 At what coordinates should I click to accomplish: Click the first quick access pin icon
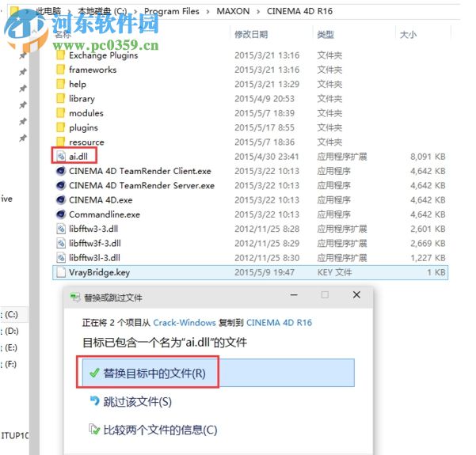[x=23, y=55]
